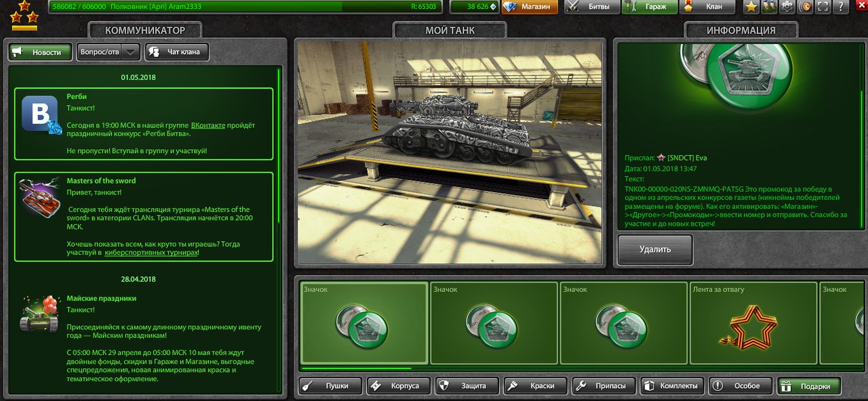Click the date 28.04.2018 news header
The width and height of the screenshot is (868, 401).
point(138,279)
